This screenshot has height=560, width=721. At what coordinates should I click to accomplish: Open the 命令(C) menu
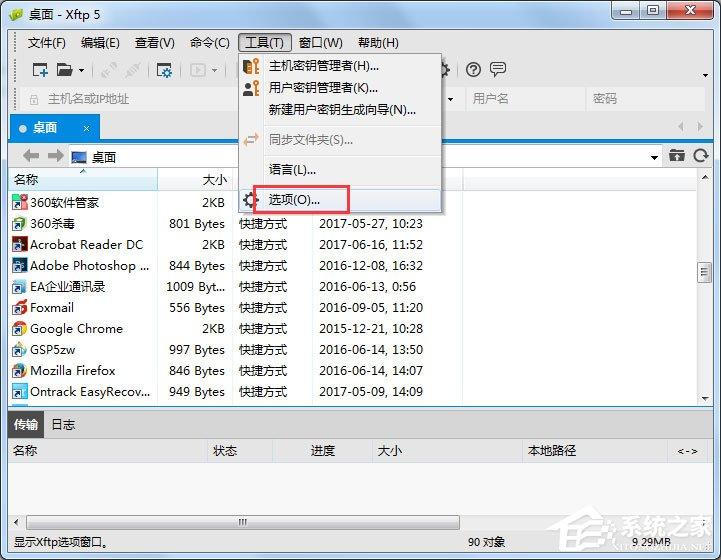(x=210, y=43)
